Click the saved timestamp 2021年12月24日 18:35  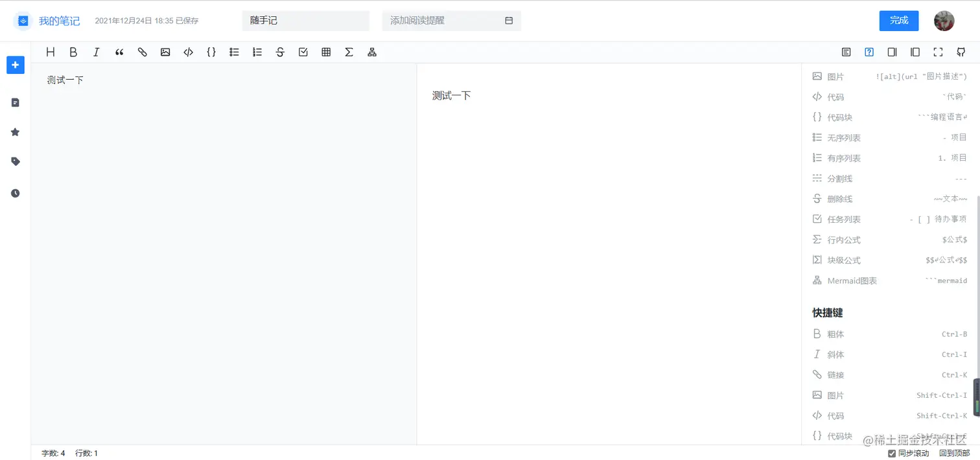point(134,21)
